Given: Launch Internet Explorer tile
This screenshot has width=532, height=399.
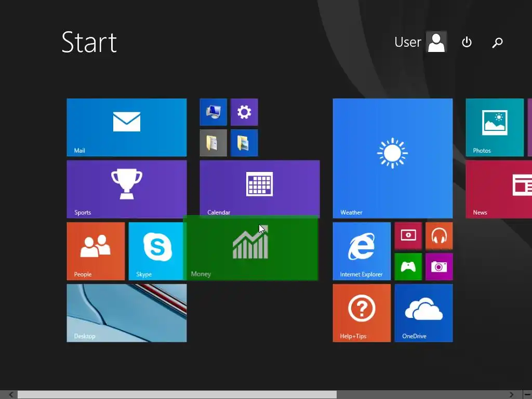Looking at the screenshot, I should 362,251.
